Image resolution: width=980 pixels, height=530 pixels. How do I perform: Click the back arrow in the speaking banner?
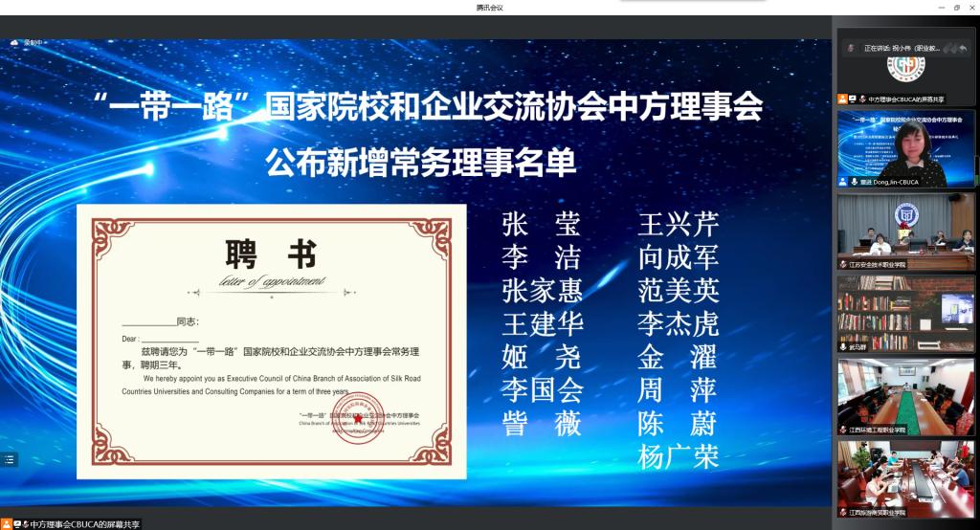pyautogui.click(x=963, y=48)
